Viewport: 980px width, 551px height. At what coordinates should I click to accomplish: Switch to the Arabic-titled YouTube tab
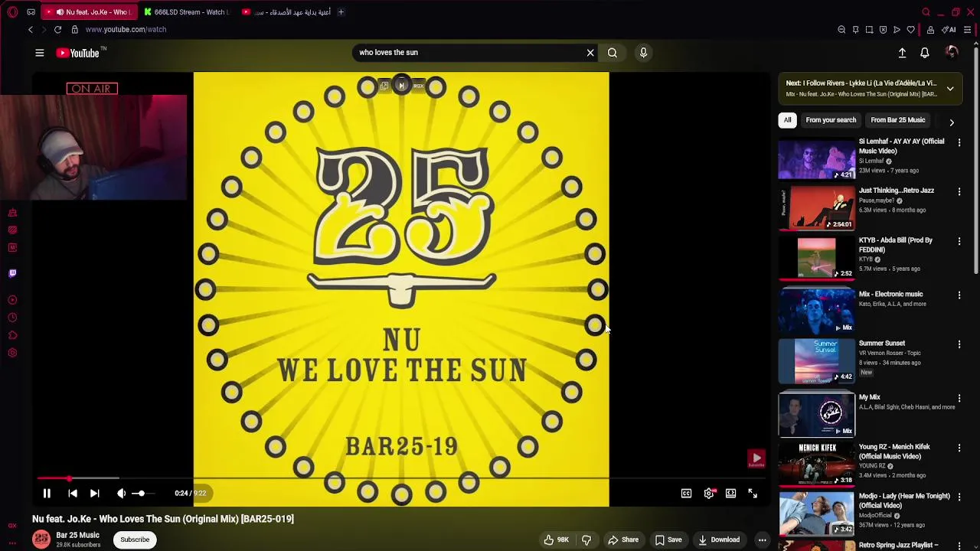pos(285,12)
